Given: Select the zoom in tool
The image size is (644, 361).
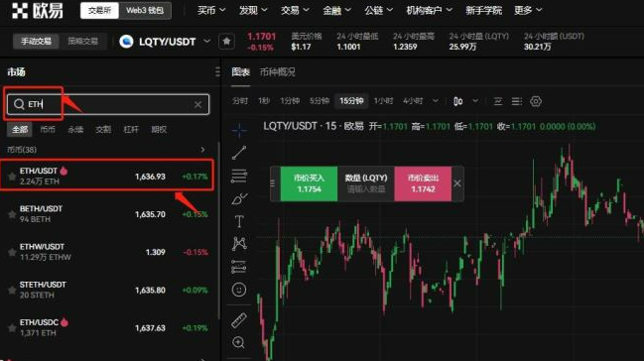Looking at the screenshot, I should tap(238, 342).
